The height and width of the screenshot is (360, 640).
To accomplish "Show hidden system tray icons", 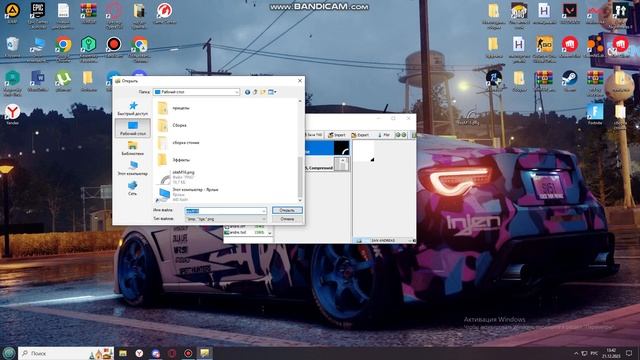I will pyautogui.click(x=576, y=353).
